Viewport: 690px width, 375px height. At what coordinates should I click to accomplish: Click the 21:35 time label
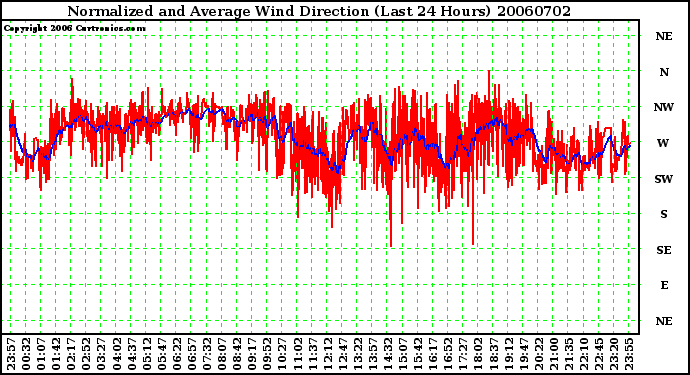pyautogui.click(x=569, y=354)
